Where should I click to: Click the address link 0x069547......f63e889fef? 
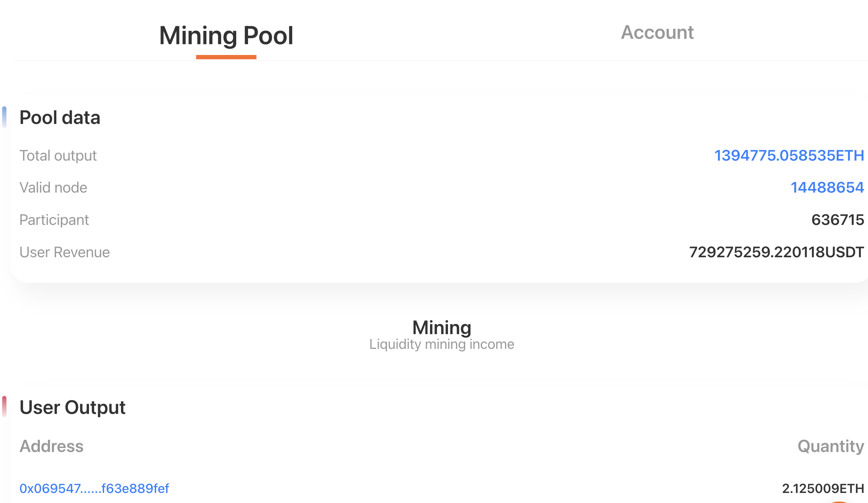click(x=94, y=488)
